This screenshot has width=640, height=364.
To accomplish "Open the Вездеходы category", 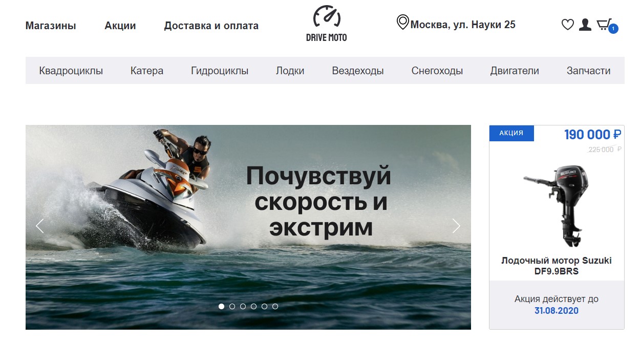I will (358, 71).
